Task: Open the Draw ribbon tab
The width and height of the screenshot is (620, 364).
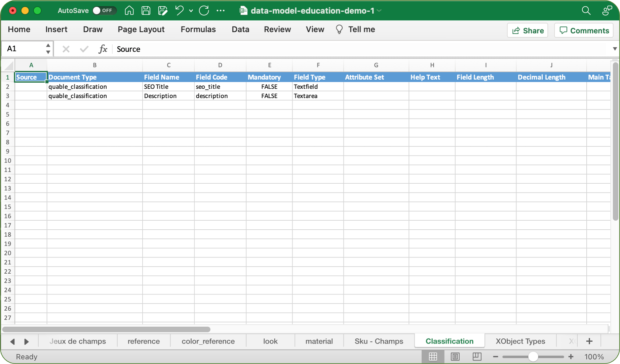Action: [93, 30]
